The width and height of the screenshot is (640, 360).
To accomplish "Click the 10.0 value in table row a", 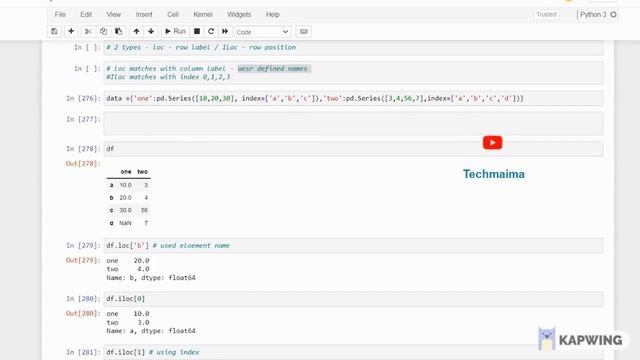I will pyautogui.click(x=125, y=185).
